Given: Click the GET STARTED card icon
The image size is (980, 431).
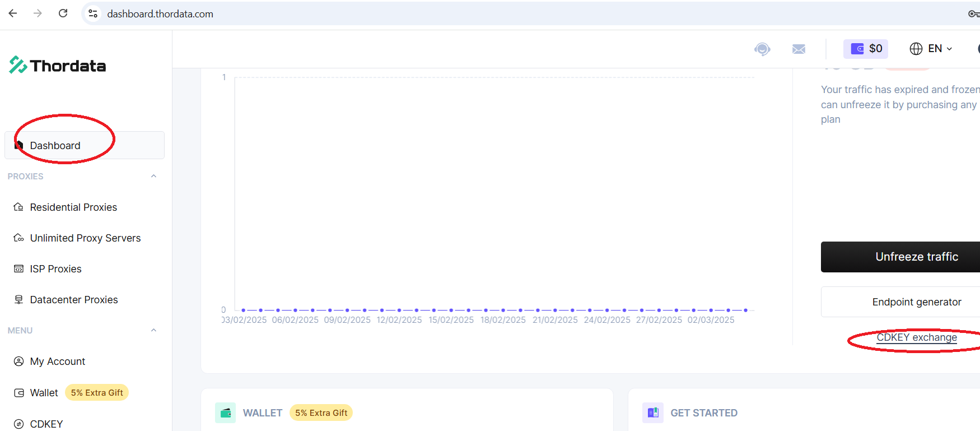Looking at the screenshot, I should 653,413.
